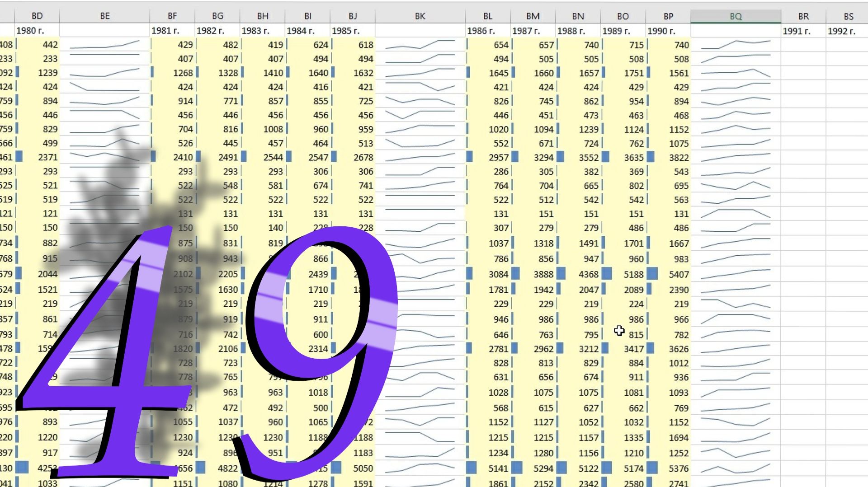This screenshot has height=487, width=868.
Task: Select column BR header
Action: pyautogui.click(x=803, y=16)
